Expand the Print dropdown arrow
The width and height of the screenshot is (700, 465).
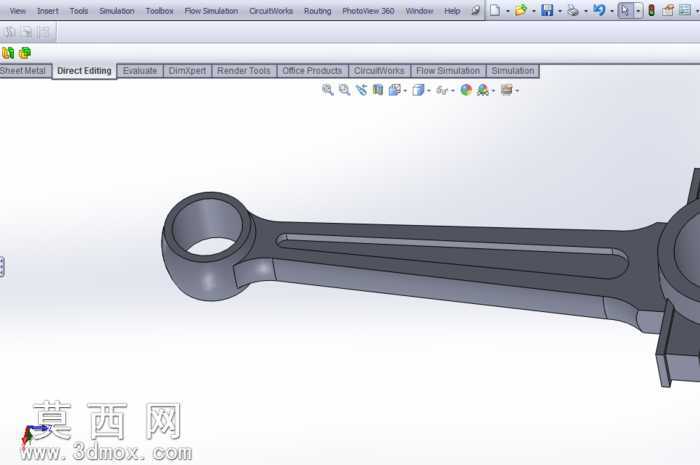[x=586, y=11]
